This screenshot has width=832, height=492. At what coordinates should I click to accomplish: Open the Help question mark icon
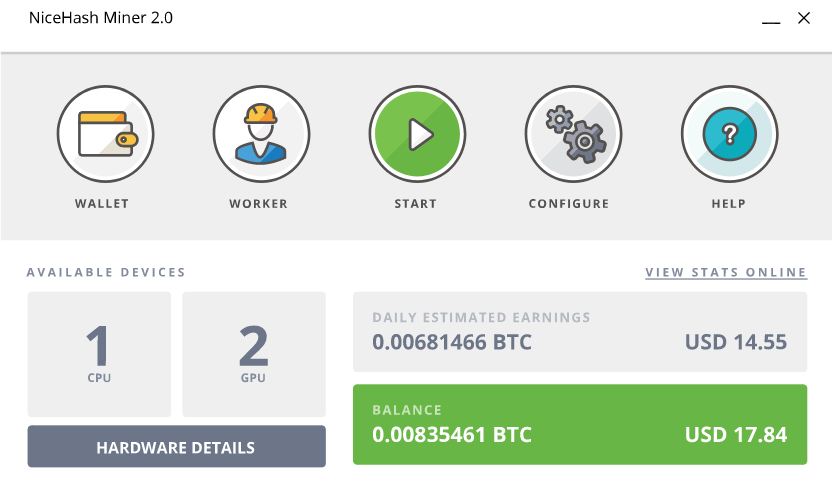(x=730, y=134)
